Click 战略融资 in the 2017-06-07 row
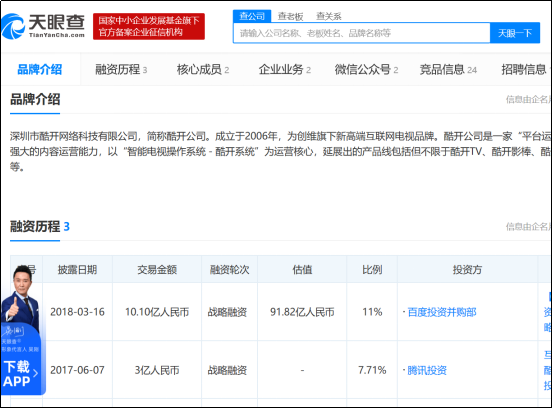Screen dimensions: 553x408 pyautogui.click(x=227, y=370)
